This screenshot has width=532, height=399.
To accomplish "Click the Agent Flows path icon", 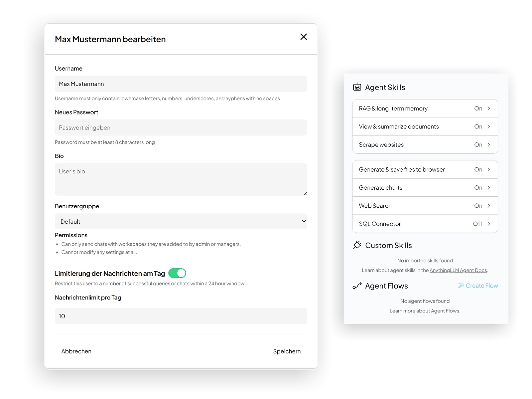I will point(357,286).
